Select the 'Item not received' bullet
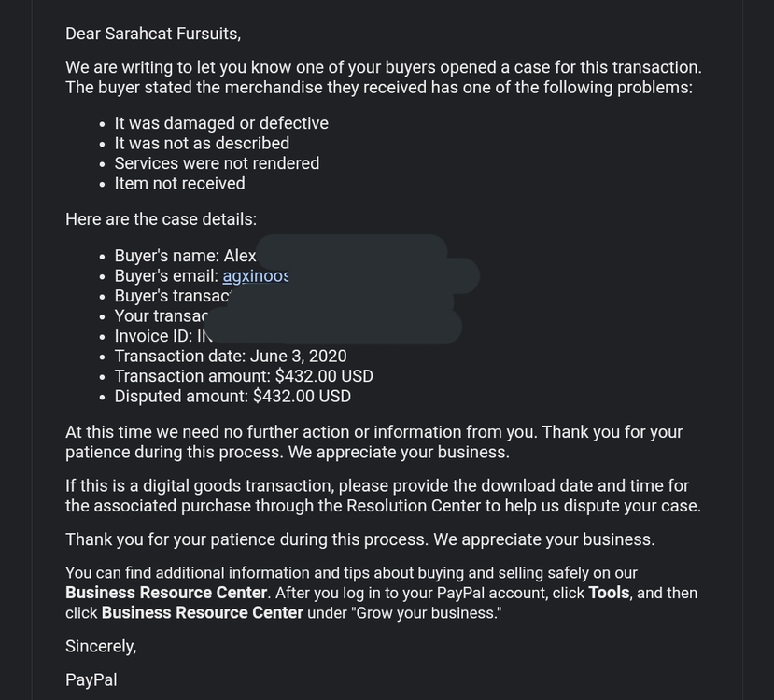774x700 pixels. pos(179,184)
